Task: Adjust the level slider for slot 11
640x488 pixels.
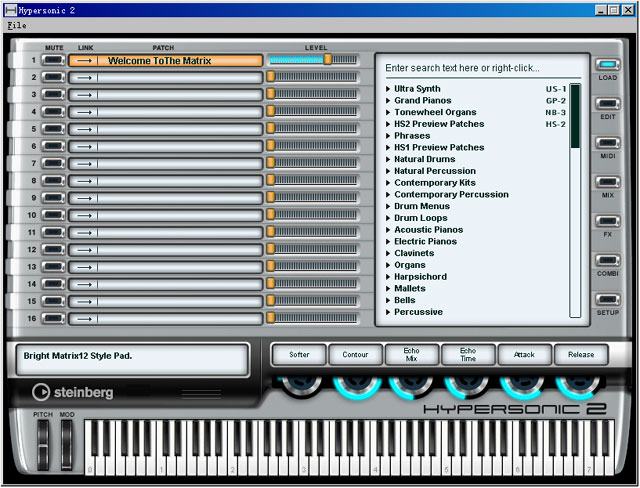Action: [x=313, y=232]
